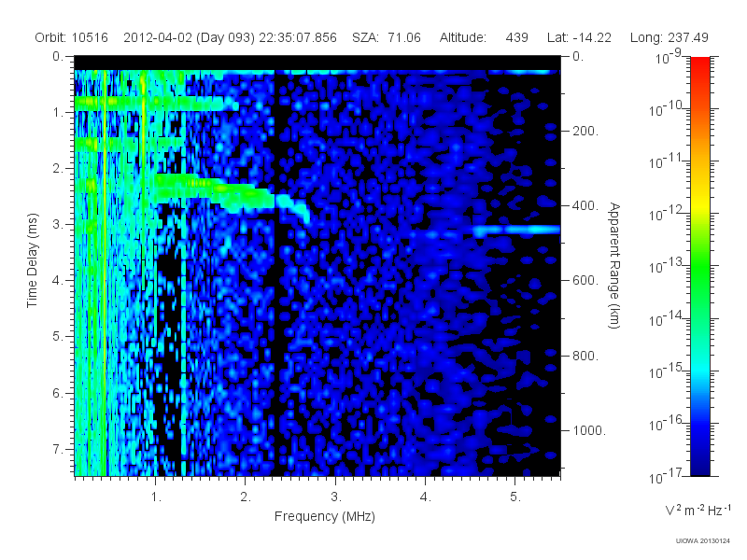Click the '4.' tick label on frequency axis
Image resolution: width=747 pixels, height=560 pixels.
point(426,497)
